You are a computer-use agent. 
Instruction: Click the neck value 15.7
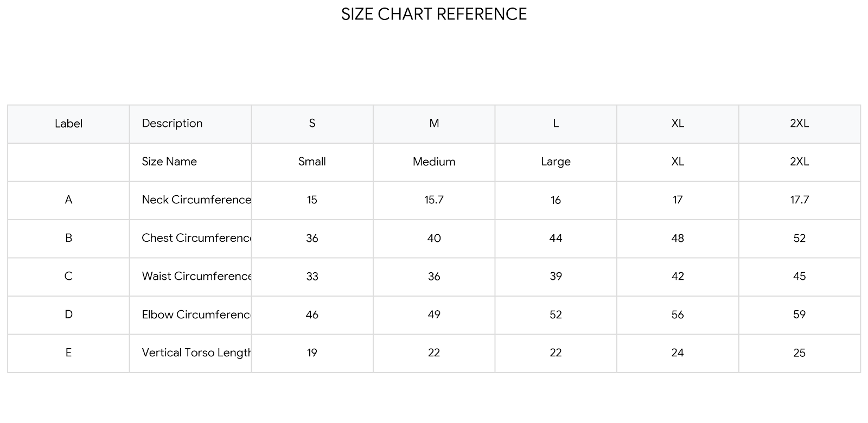pyautogui.click(x=434, y=200)
